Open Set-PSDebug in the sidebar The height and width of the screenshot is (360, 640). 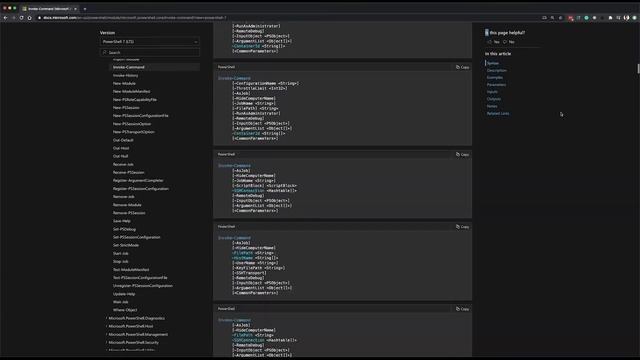coord(124,229)
